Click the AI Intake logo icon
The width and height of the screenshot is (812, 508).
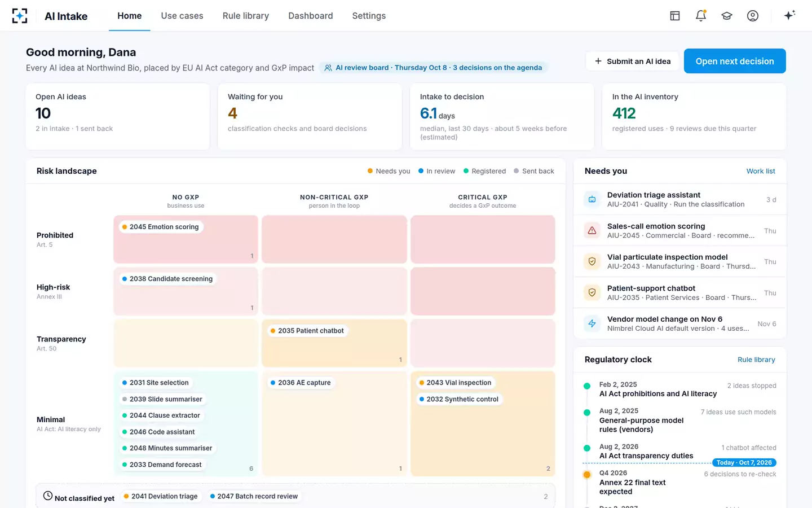click(x=20, y=16)
